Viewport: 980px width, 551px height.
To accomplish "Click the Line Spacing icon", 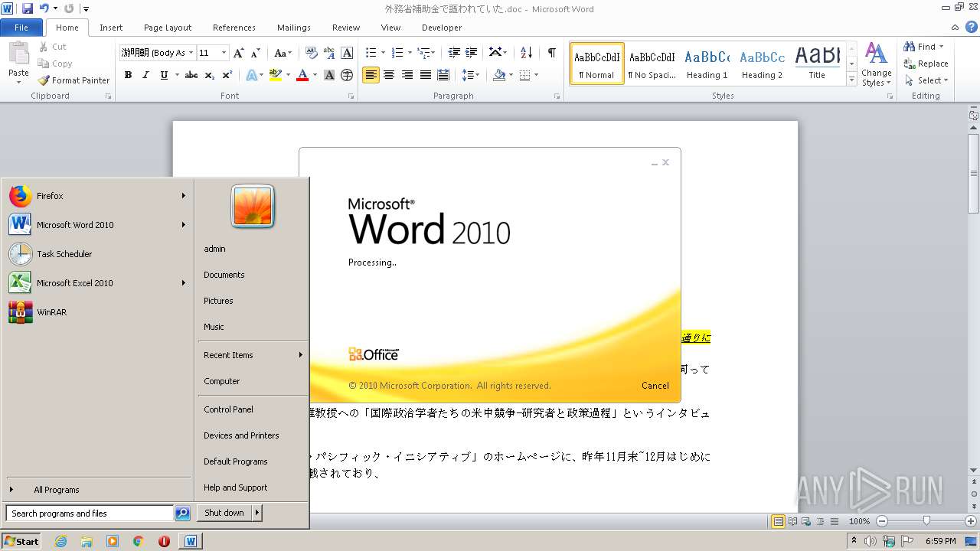I will [x=468, y=75].
